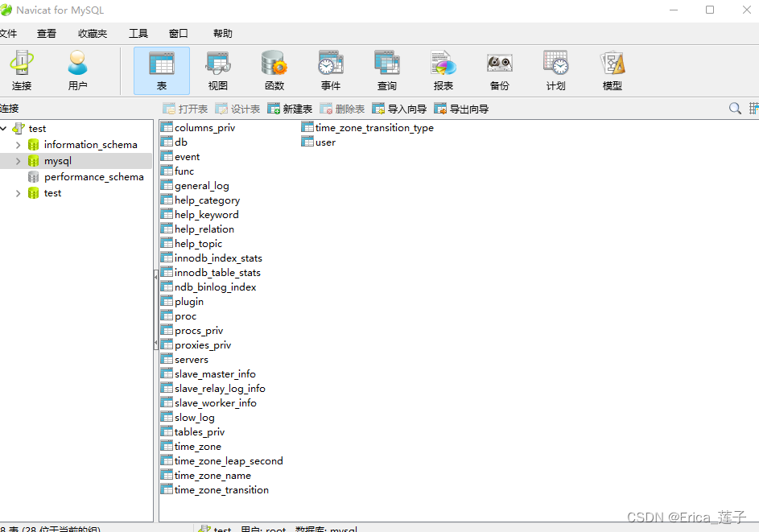Launch the 导入向导 (Import Wizard)
Image resolution: width=759 pixels, height=532 pixels.
(399, 109)
